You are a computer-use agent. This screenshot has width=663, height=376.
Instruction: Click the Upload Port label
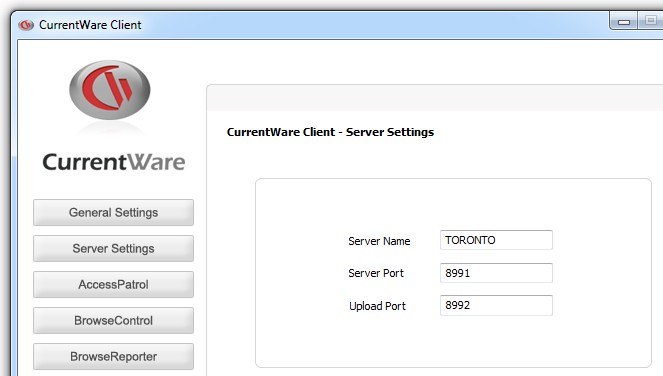[x=377, y=306]
